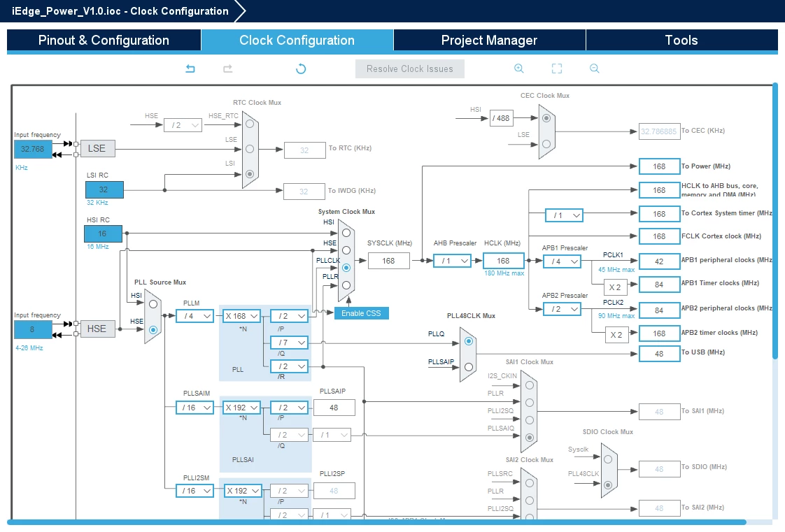Click iEdge_Power_V1.0.ioc breadcrumb
Viewport: 785px width, 532px height.
[x=120, y=11]
